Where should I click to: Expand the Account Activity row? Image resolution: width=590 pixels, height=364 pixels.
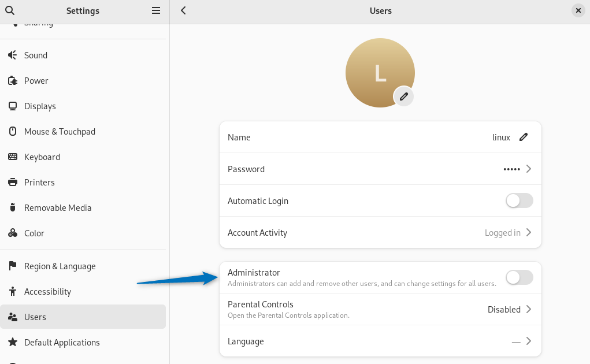pyautogui.click(x=528, y=232)
